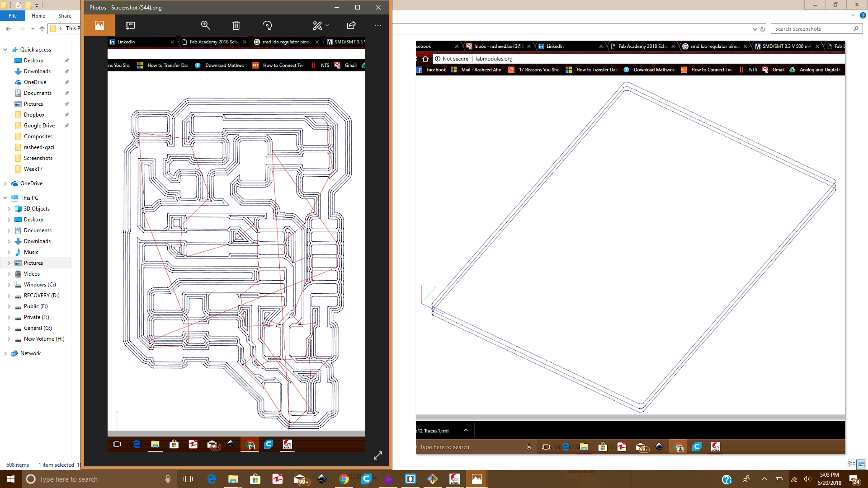The image size is (868, 488).
Task: Expand the 3D Objects tree node
Action: point(9,209)
